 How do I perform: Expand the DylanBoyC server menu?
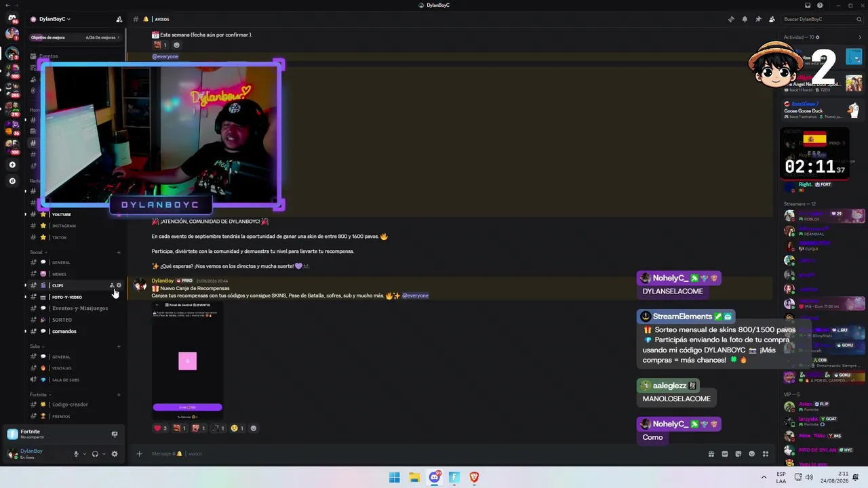tap(55, 19)
